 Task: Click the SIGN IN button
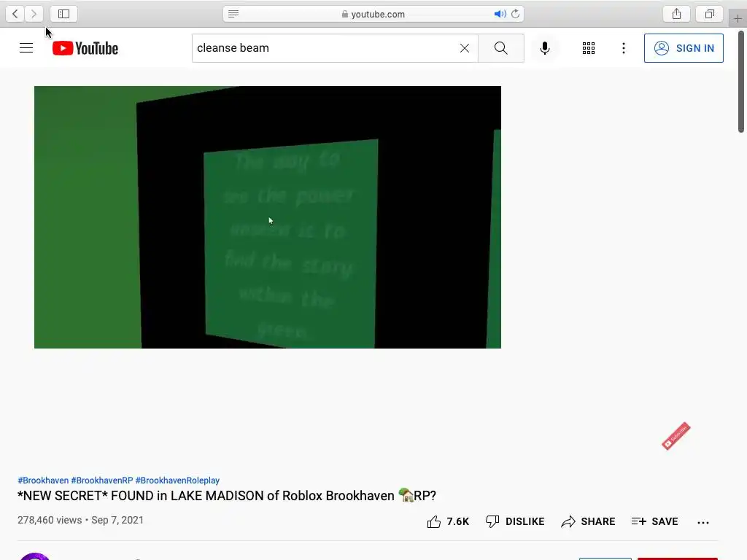coord(684,48)
